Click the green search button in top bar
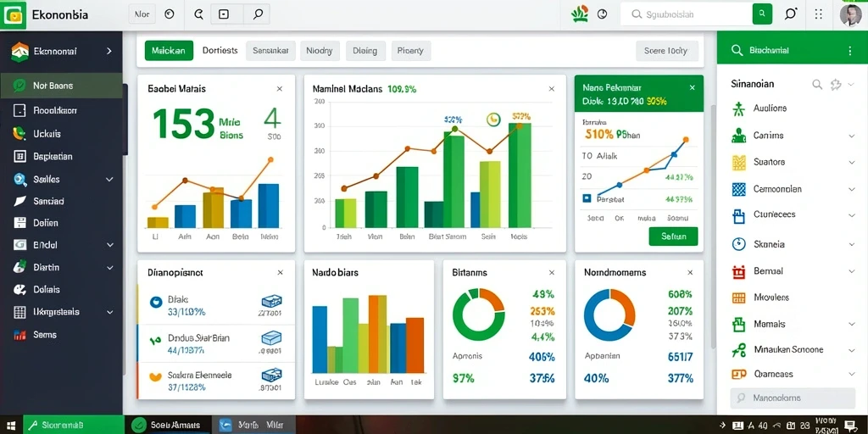This screenshot has height=434, width=868. (x=762, y=14)
